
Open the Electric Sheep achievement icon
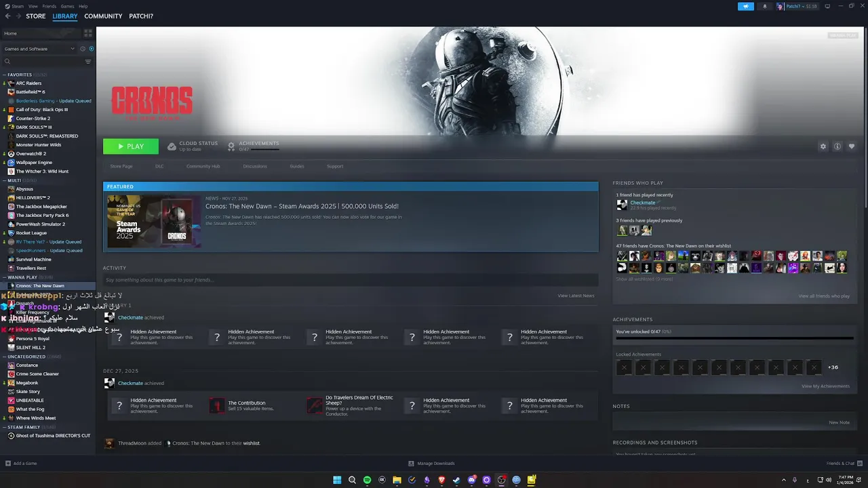[315, 406]
